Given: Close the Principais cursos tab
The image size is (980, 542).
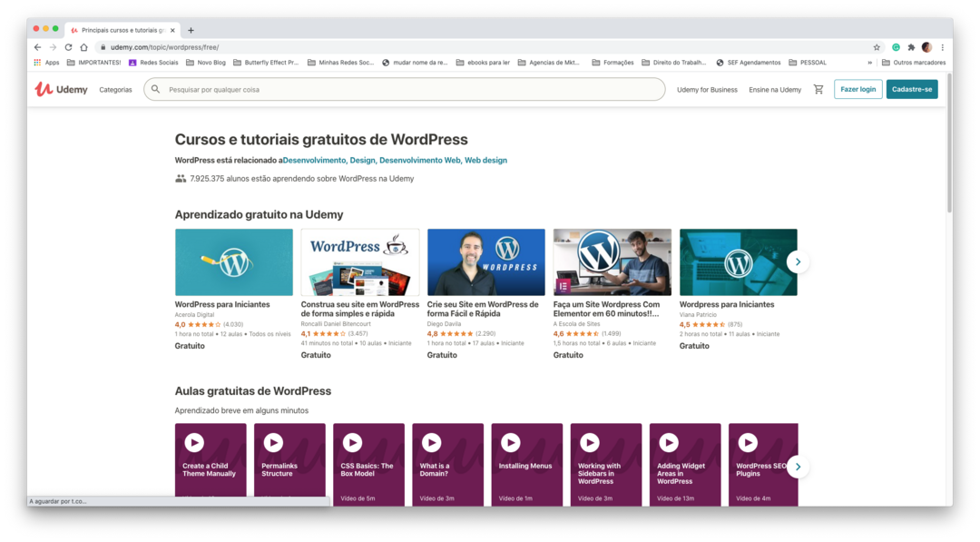Looking at the screenshot, I should pos(172,30).
